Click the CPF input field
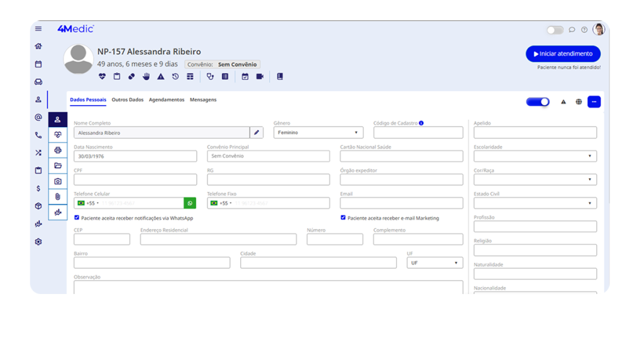 tap(135, 180)
